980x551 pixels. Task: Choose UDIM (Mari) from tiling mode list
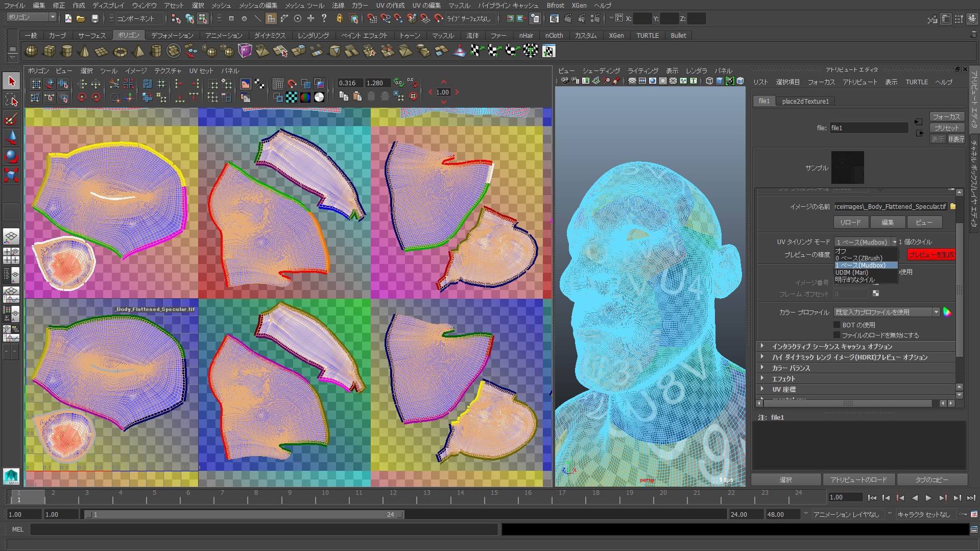(852, 273)
